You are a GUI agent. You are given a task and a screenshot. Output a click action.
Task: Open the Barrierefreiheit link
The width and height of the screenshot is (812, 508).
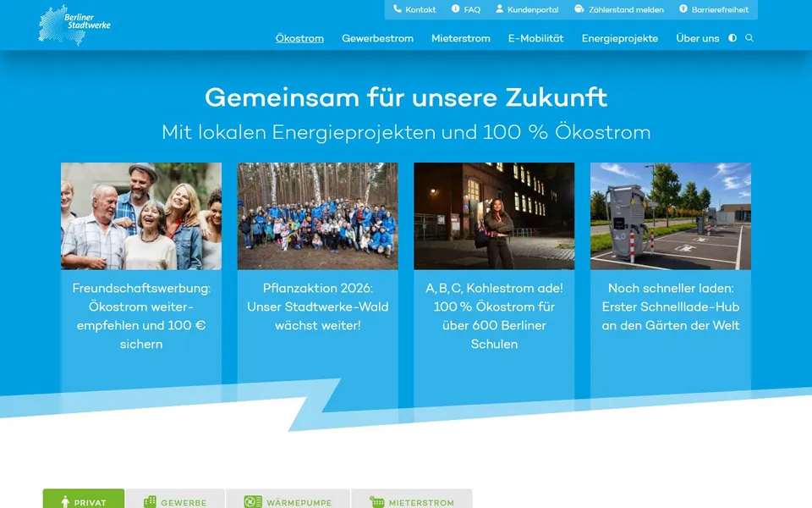(714, 9)
